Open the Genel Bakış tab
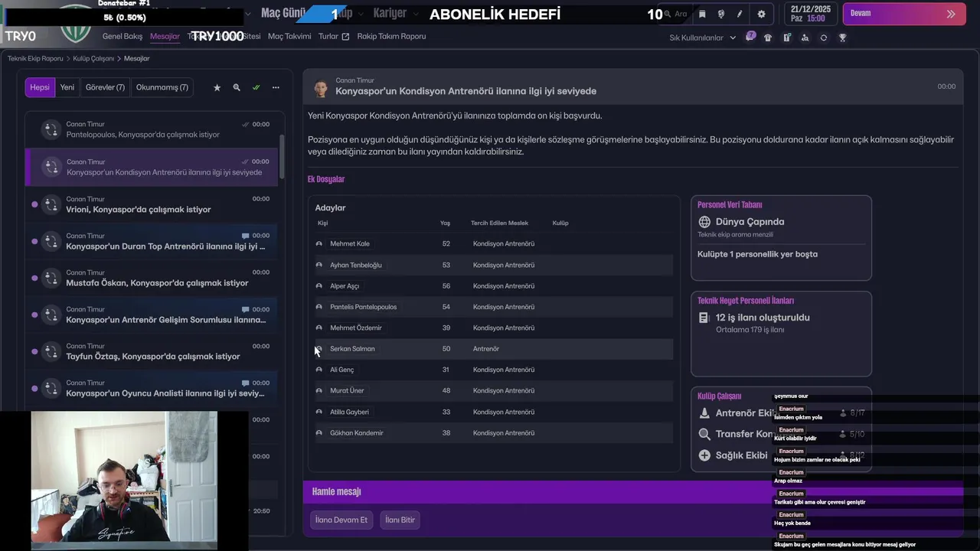980x551 pixels. [x=122, y=37]
